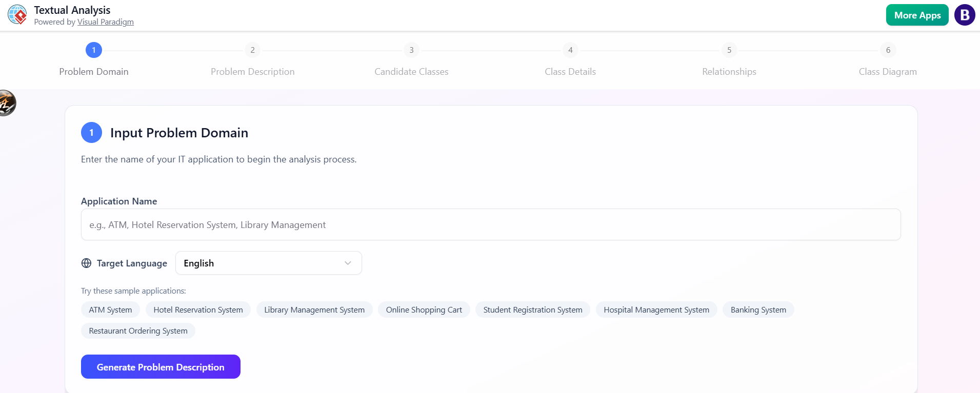The height and width of the screenshot is (393, 980).
Task: Click the step 6 circle in the progress bar
Action: click(888, 50)
